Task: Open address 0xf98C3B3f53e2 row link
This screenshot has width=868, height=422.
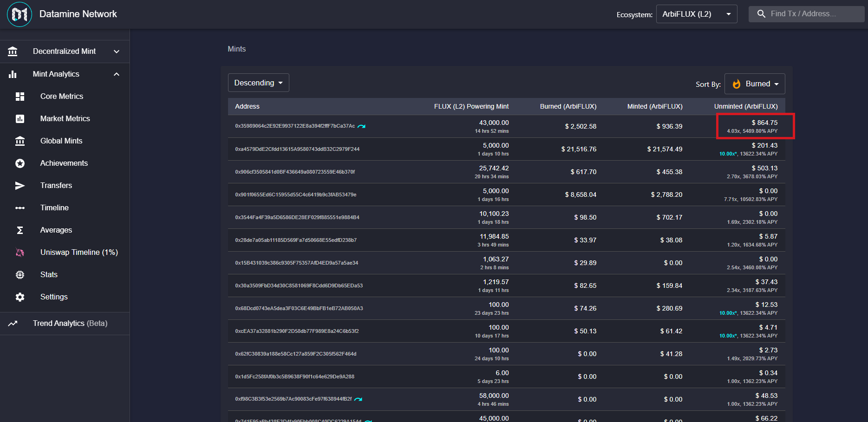Action: pyautogui.click(x=294, y=399)
